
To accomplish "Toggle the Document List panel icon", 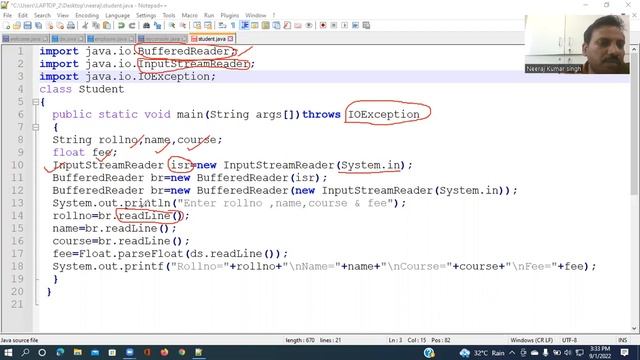I will pyautogui.click(x=276, y=25).
